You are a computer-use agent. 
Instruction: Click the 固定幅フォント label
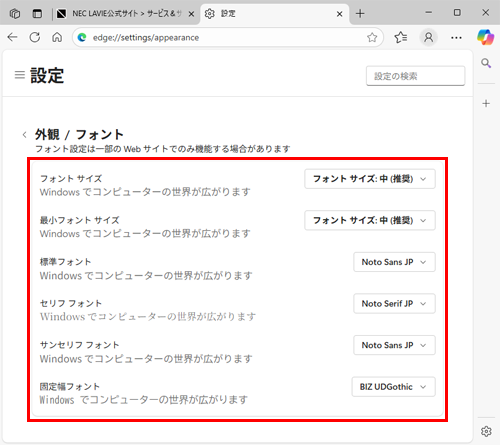70,387
